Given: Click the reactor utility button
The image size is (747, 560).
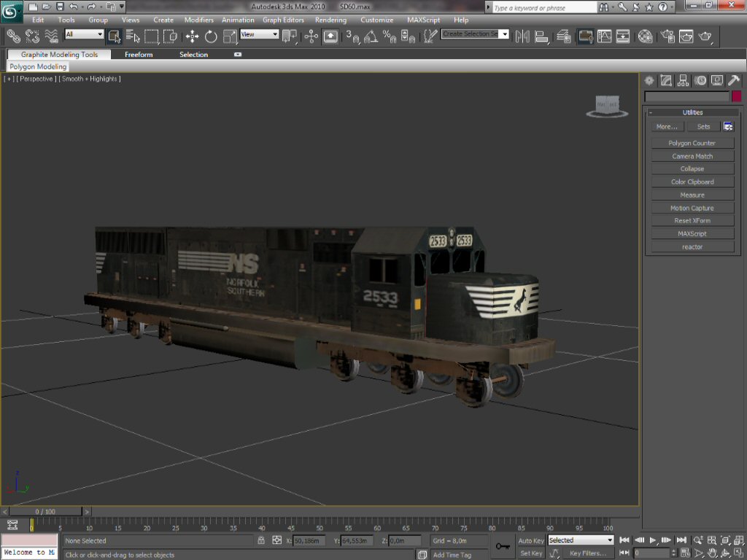Looking at the screenshot, I should click(692, 246).
